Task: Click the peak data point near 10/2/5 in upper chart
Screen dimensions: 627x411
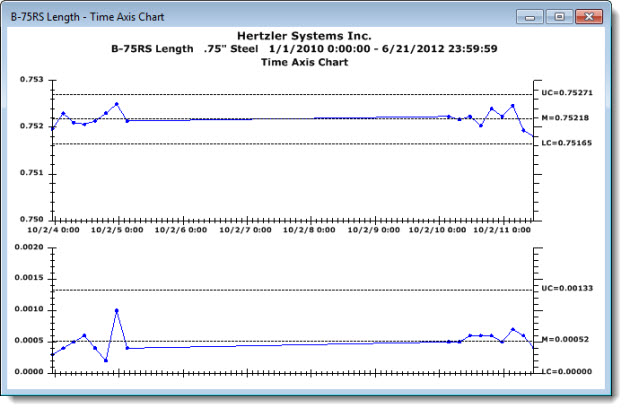Action: pos(117,104)
